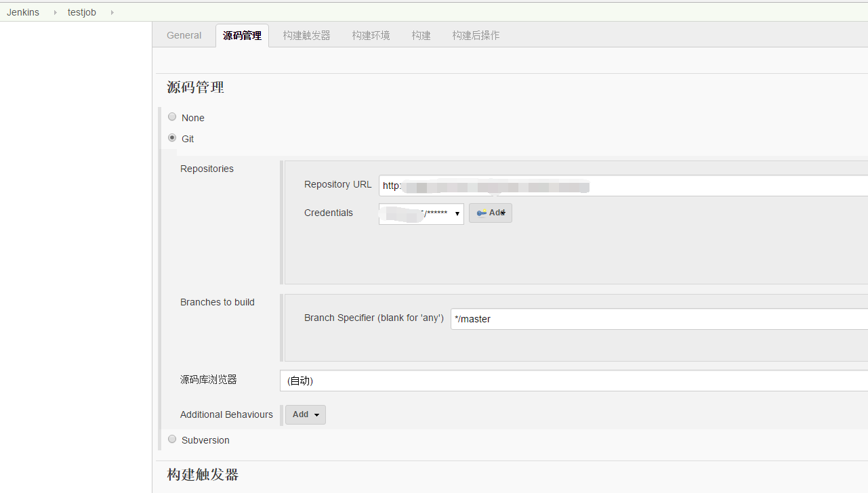
Task: Click the Additional Behaviours label
Action: [x=226, y=414]
